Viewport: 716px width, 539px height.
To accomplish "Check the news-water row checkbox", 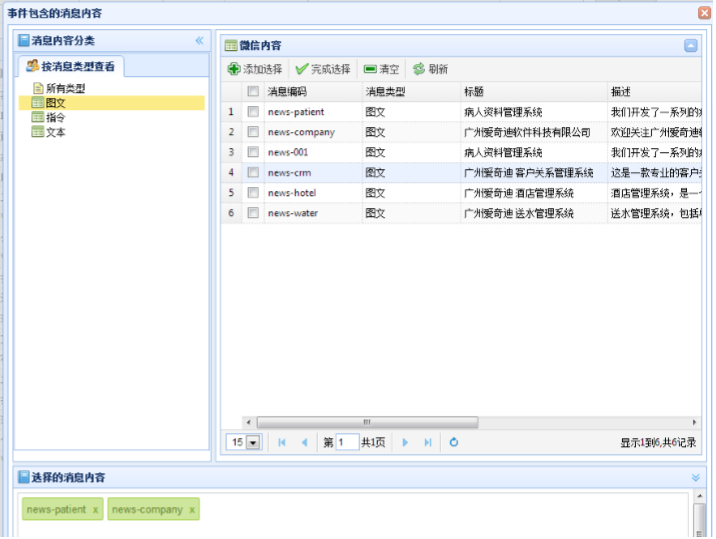I will [253, 212].
